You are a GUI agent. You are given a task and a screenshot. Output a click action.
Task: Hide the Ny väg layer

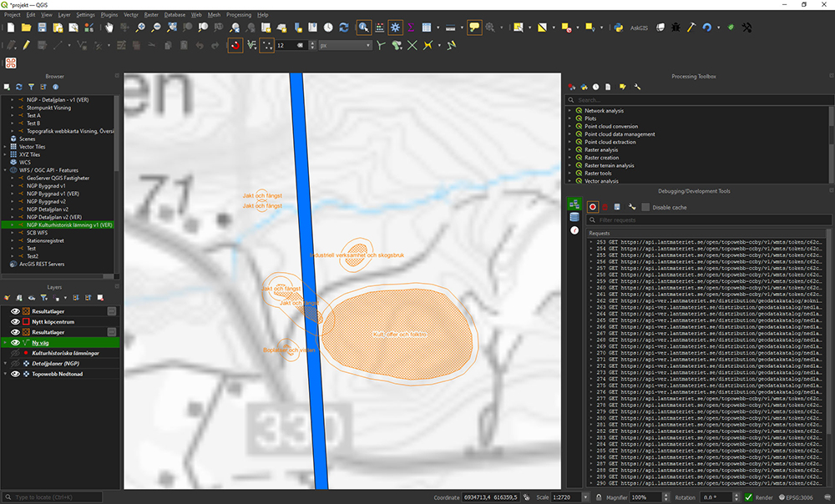(15, 343)
